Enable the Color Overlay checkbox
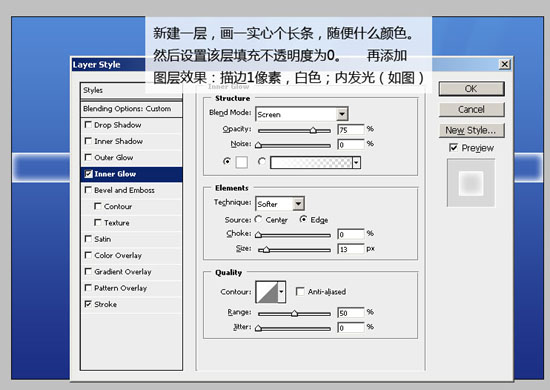The image size is (550, 390). click(x=88, y=255)
